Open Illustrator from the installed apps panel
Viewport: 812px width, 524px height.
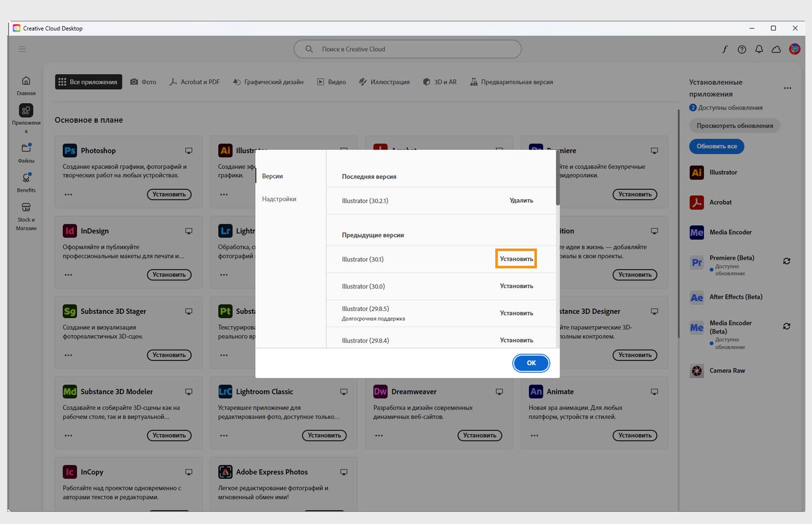[696, 172]
